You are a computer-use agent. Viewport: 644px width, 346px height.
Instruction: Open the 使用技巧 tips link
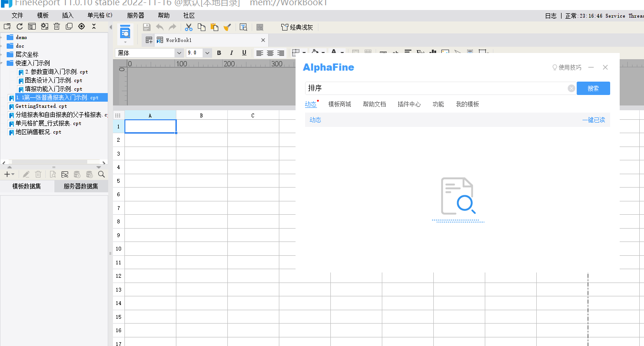[x=567, y=67]
